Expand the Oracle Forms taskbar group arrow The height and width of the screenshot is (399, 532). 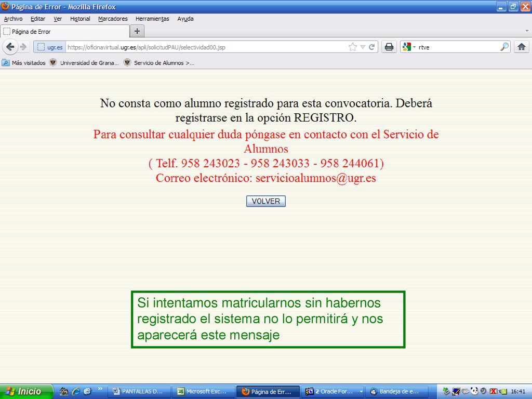click(x=361, y=392)
